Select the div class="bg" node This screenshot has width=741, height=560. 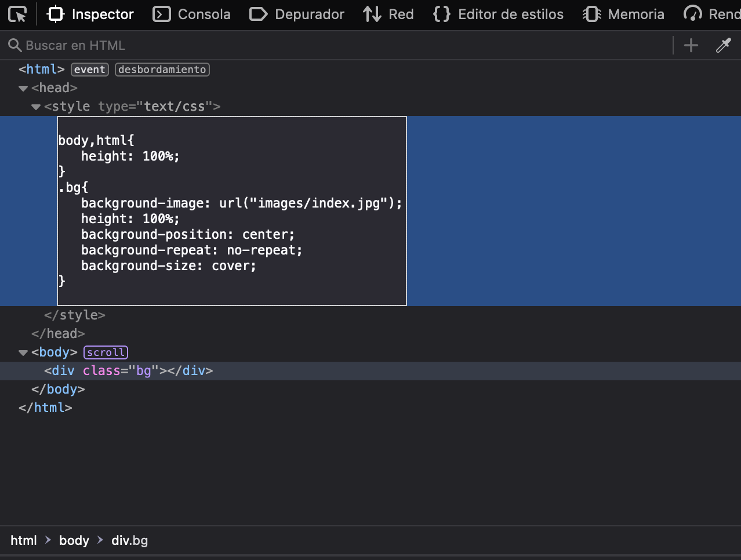129,370
